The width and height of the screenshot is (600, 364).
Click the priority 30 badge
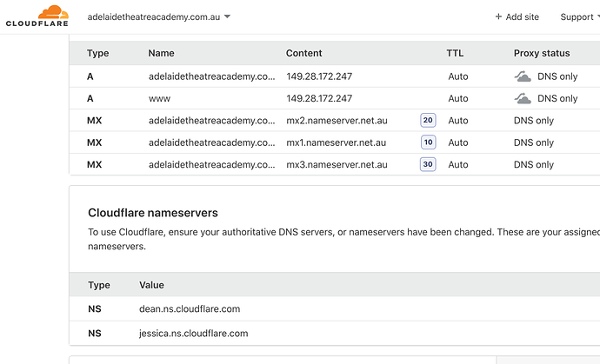[x=428, y=164]
